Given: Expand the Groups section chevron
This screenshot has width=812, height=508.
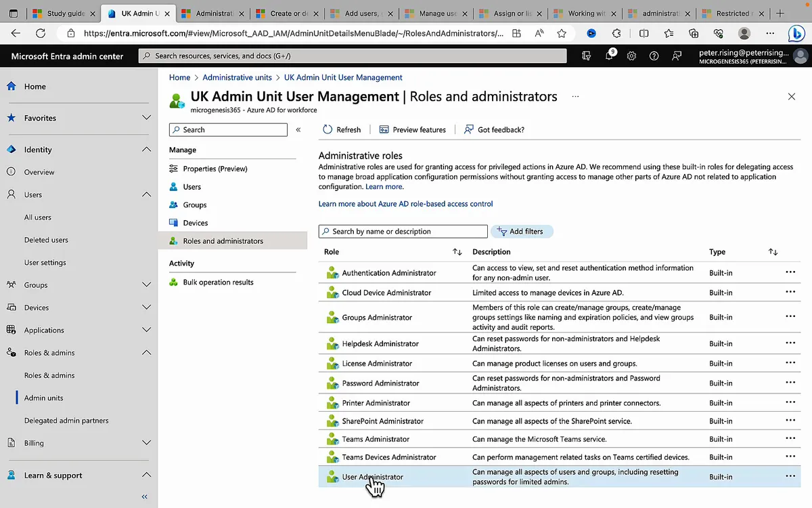Looking at the screenshot, I should coord(146,285).
